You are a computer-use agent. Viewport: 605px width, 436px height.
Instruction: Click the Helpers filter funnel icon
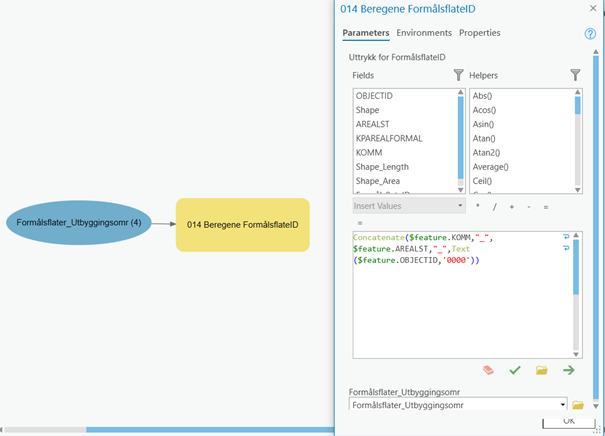tap(575, 75)
